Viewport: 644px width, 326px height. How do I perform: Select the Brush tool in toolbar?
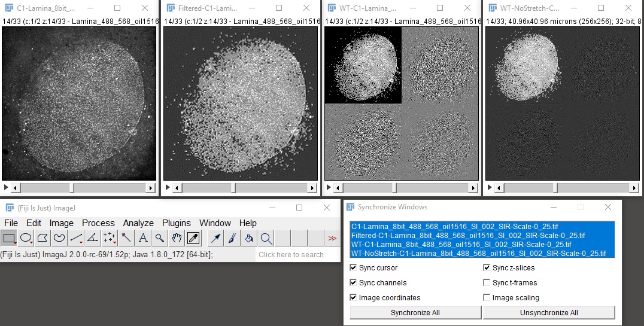pos(232,237)
